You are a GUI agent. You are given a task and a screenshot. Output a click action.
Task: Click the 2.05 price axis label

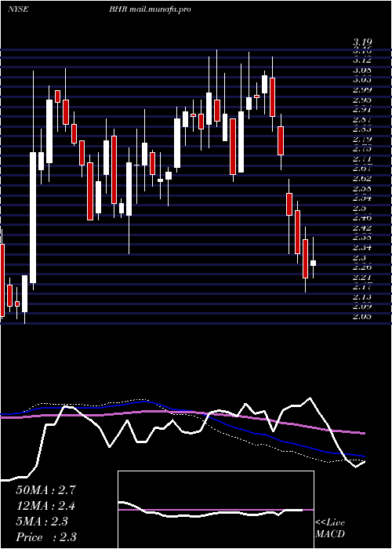coord(362,317)
